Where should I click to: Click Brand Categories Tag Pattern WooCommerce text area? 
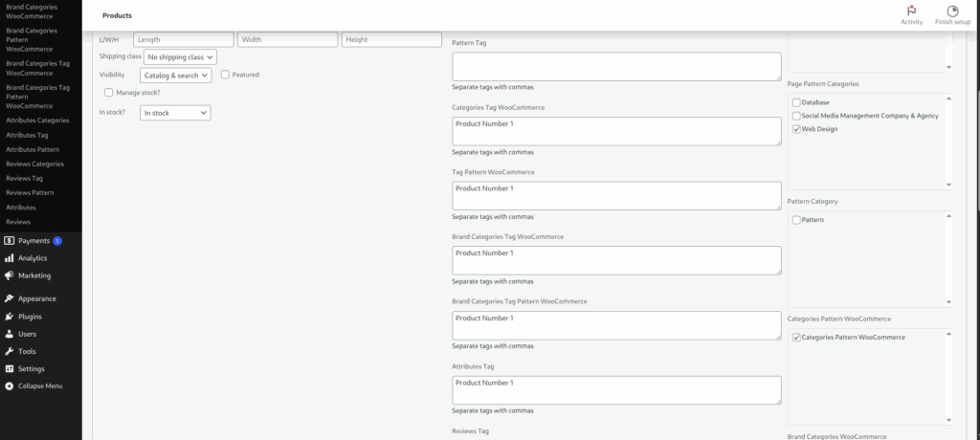(616, 325)
